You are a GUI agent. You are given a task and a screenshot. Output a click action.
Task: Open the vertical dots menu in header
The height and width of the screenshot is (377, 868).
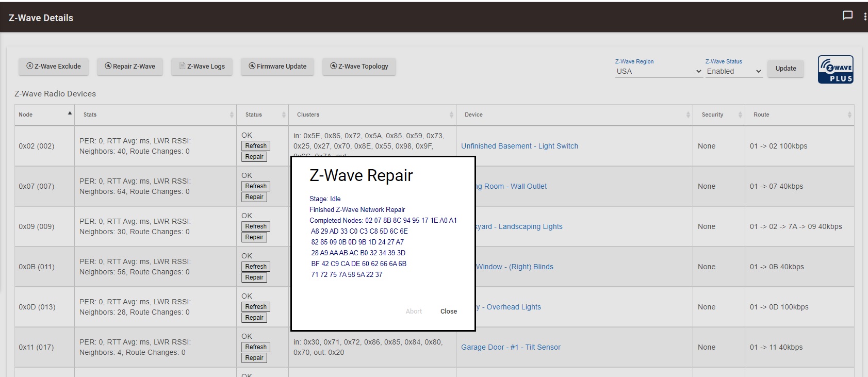coord(865,17)
